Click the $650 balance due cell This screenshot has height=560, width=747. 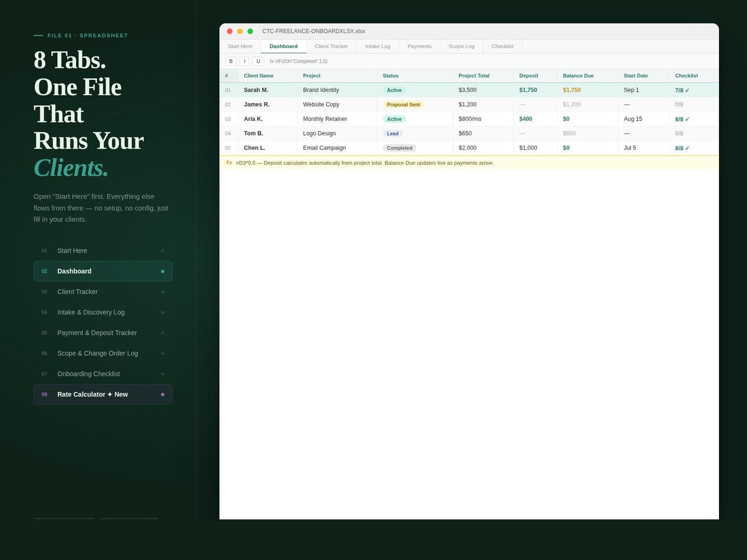(588, 133)
